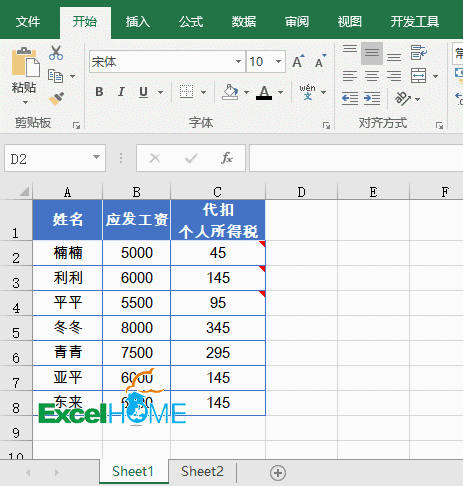Viewport: 463px width, 486px height.
Task: Center text horizontally
Action: pyautogui.click(x=372, y=76)
